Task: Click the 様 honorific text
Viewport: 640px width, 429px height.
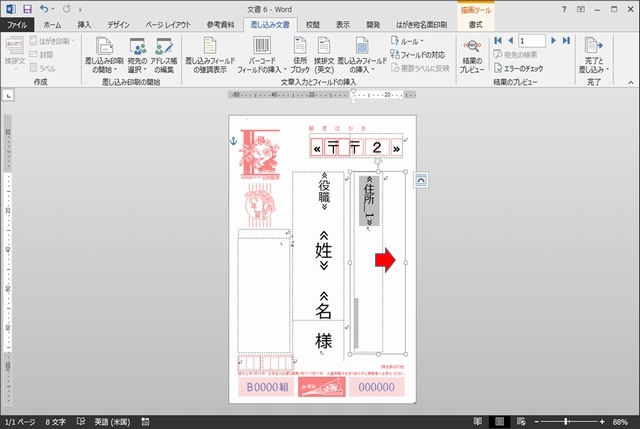Action: tap(324, 340)
